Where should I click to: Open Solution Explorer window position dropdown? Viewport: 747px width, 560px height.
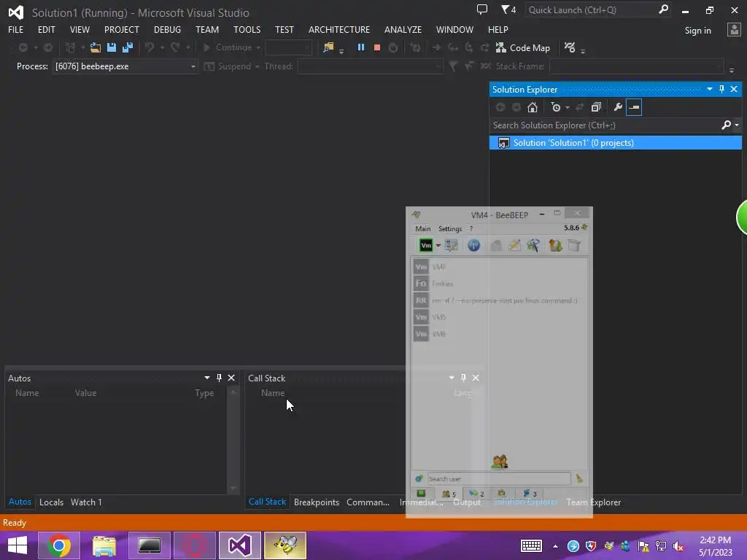tap(709, 89)
